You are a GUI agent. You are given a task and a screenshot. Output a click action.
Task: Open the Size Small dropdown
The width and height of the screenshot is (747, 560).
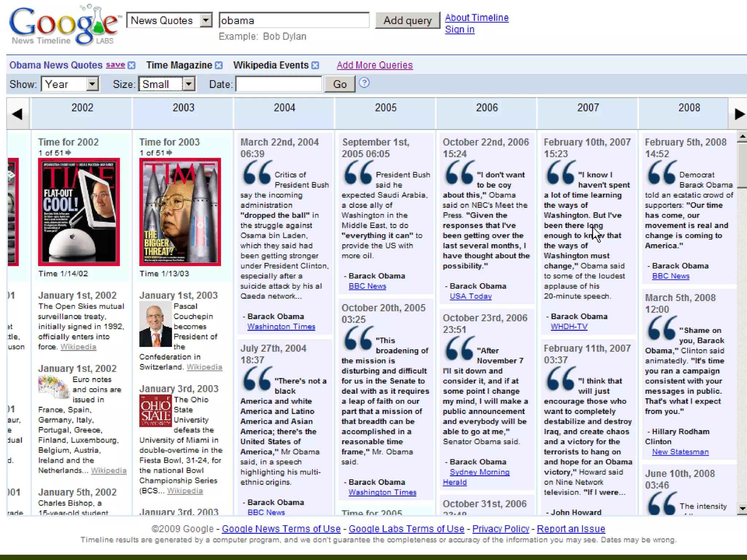click(188, 84)
